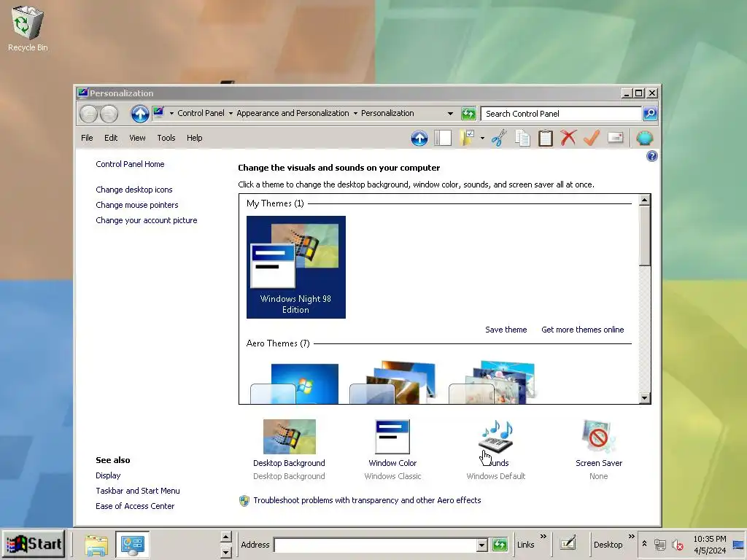This screenshot has width=747, height=560.
Task: Open the Help menu
Action: click(194, 138)
